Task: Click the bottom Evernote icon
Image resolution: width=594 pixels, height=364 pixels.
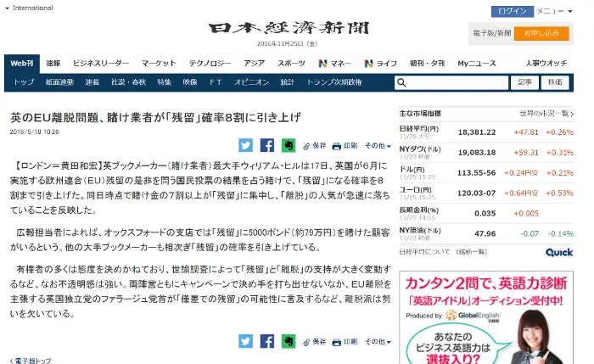Action: click(289, 341)
